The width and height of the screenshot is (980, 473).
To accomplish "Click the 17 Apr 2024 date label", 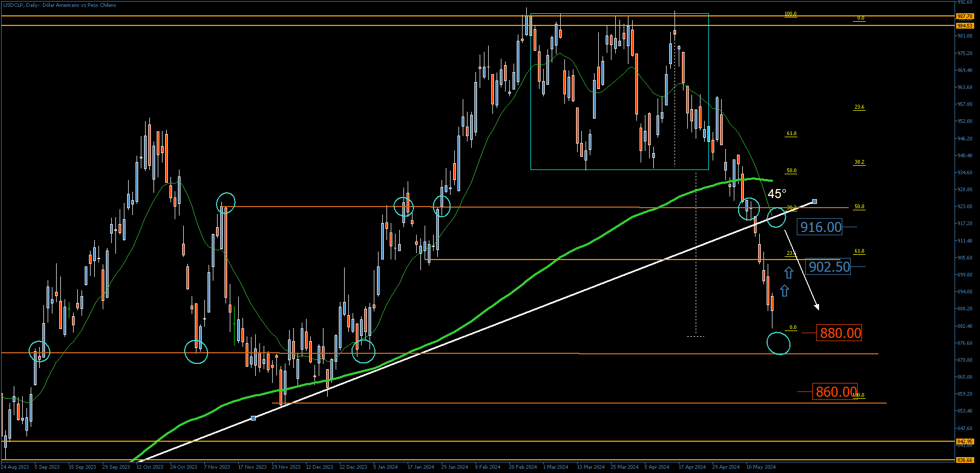I will 692,467.
